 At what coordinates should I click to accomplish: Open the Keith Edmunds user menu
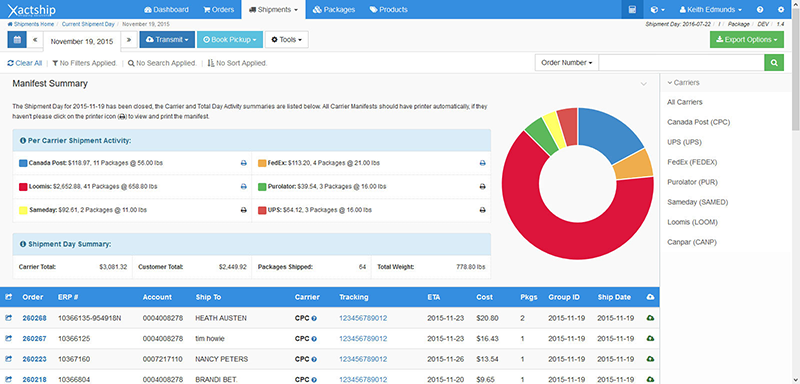click(x=711, y=9)
